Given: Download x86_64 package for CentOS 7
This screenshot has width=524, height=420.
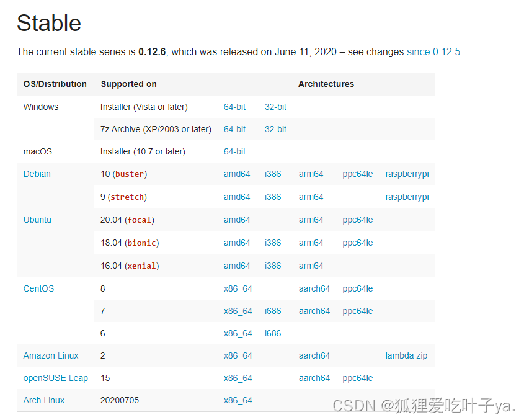Looking at the screenshot, I should coord(238,311).
